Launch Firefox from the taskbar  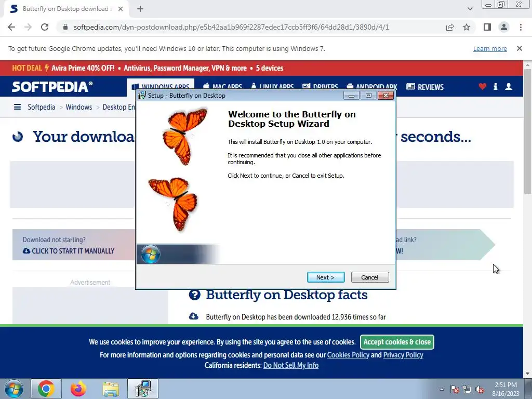click(x=78, y=389)
